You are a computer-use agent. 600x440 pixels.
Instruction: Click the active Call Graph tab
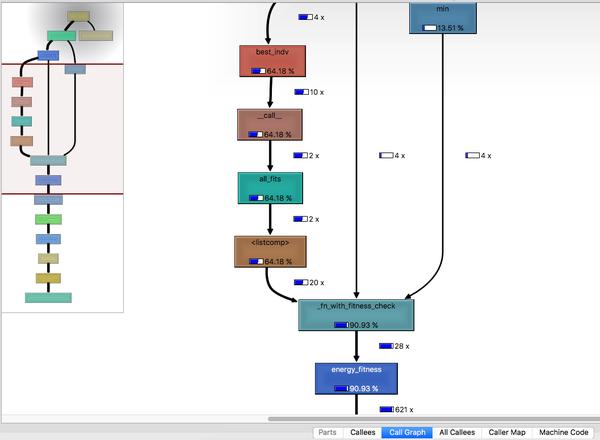[407, 432]
